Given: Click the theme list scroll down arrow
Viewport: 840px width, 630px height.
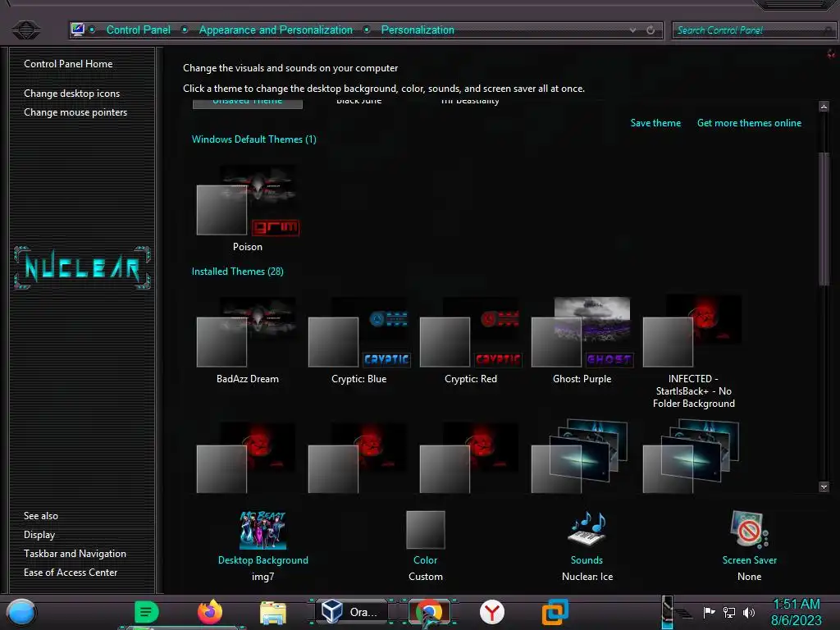Looking at the screenshot, I should pos(824,487).
